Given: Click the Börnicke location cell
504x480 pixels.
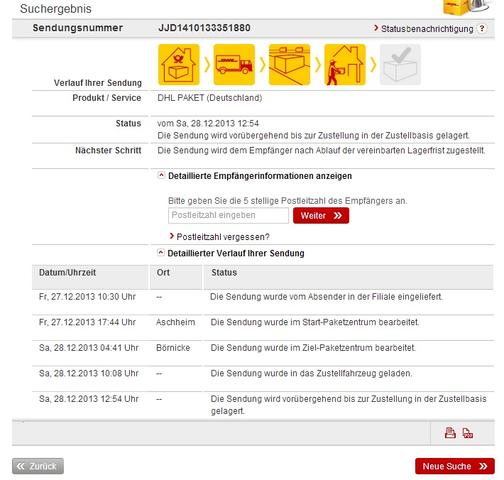Looking at the screenshot, I should pos(173,348).
